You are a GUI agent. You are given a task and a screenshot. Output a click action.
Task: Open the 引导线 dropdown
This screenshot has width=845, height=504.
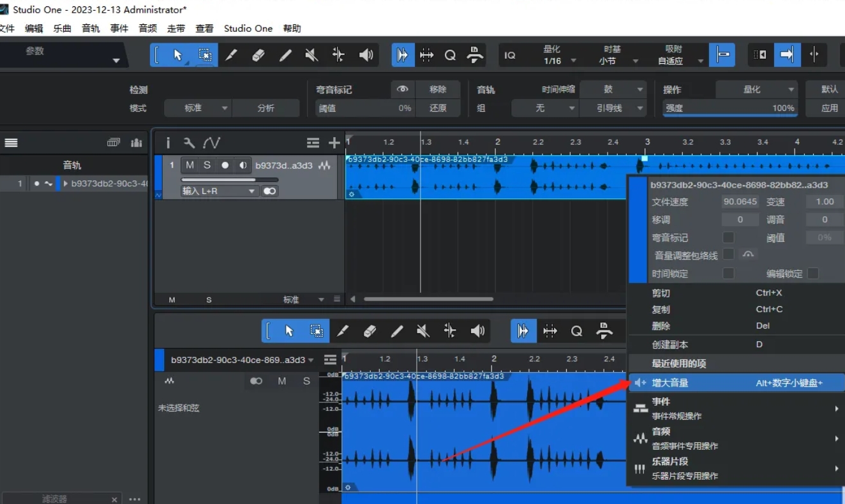(x=613, y=108)
